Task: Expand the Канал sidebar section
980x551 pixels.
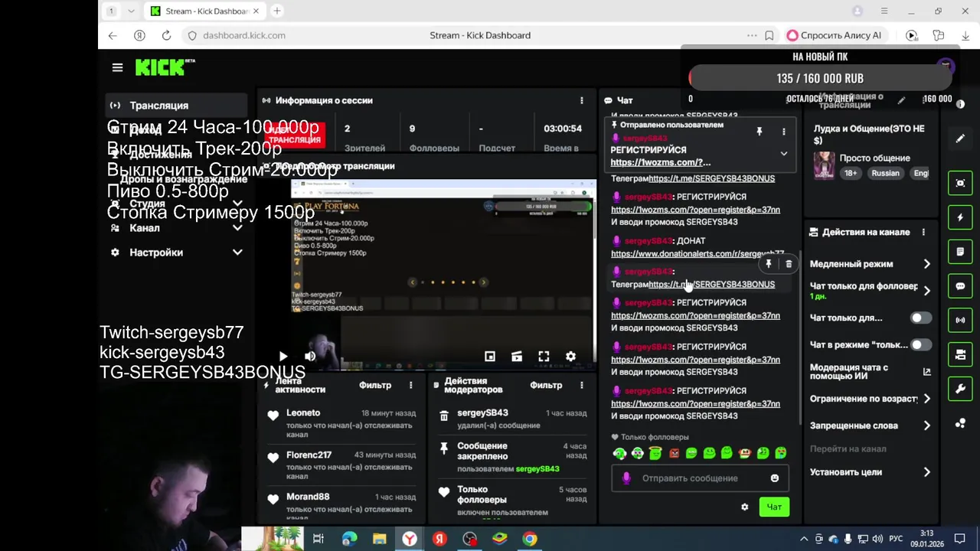Action: [237, 228]
